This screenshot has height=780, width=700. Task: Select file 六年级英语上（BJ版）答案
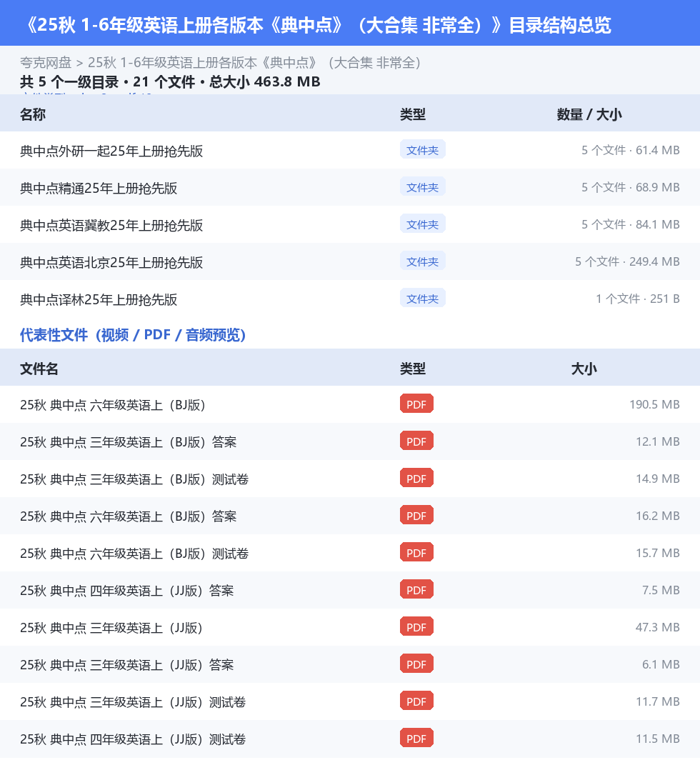click(x=129, y=516)
